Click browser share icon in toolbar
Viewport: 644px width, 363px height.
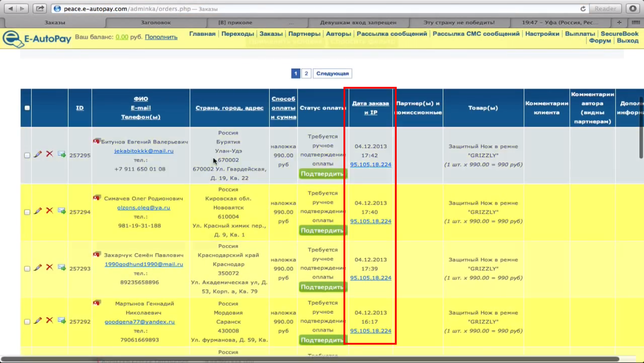[40, 9]
